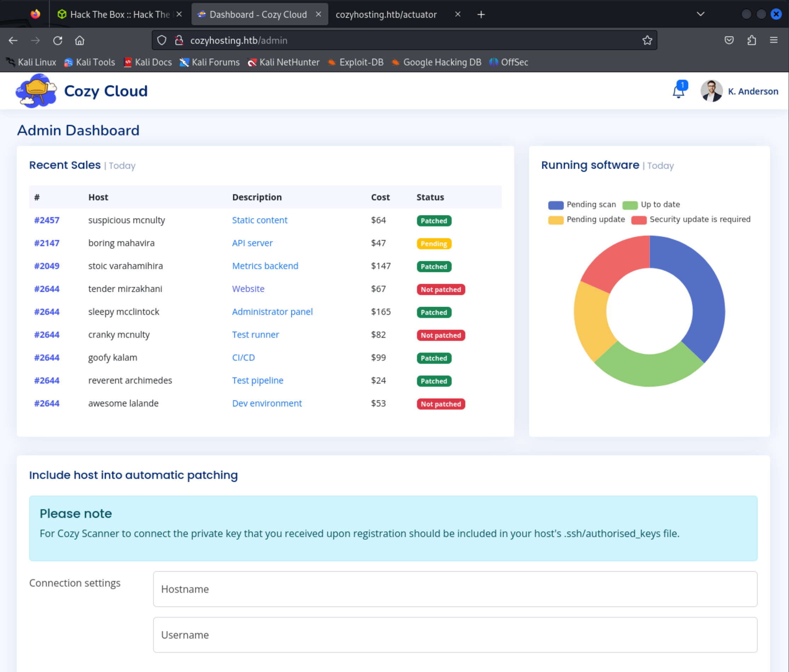Viewport: 789px width, 672px height.
Task: Switch to the Hack The Box tab
Action: coord(114,15)
